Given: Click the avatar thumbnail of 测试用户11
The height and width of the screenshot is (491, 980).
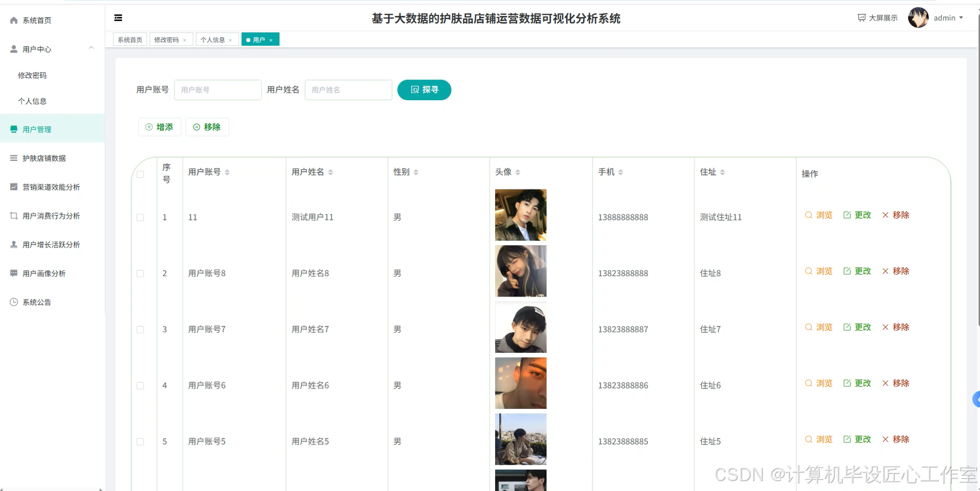Looking at the screenshot, I should (521, 215).
